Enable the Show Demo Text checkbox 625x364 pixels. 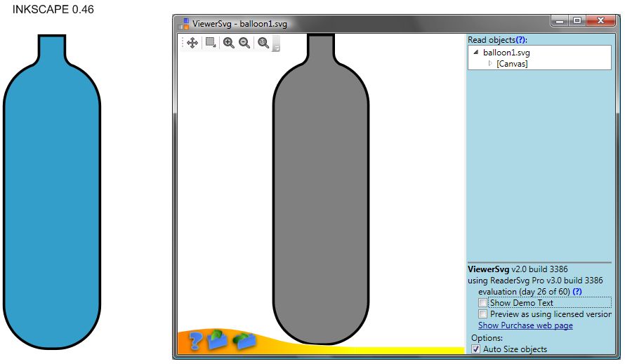(x=482, y=303)
